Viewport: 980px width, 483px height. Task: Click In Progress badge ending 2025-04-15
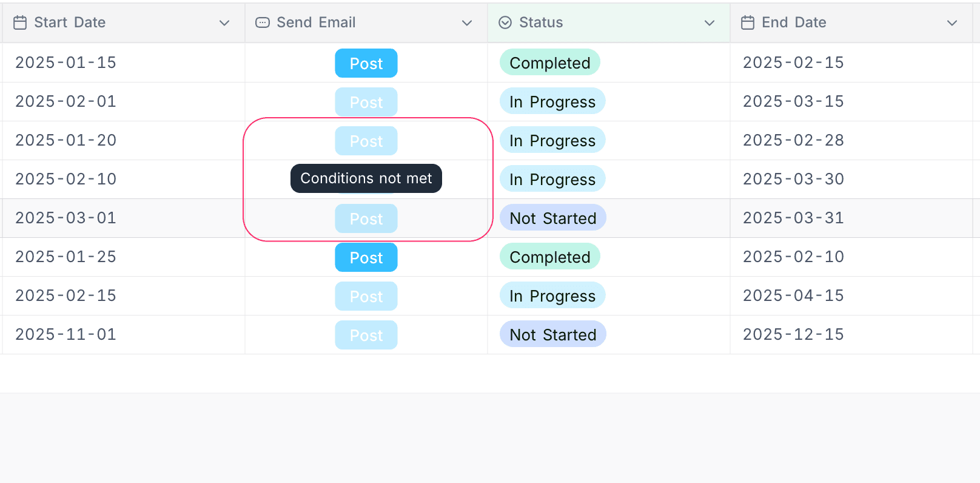point(552,296)
